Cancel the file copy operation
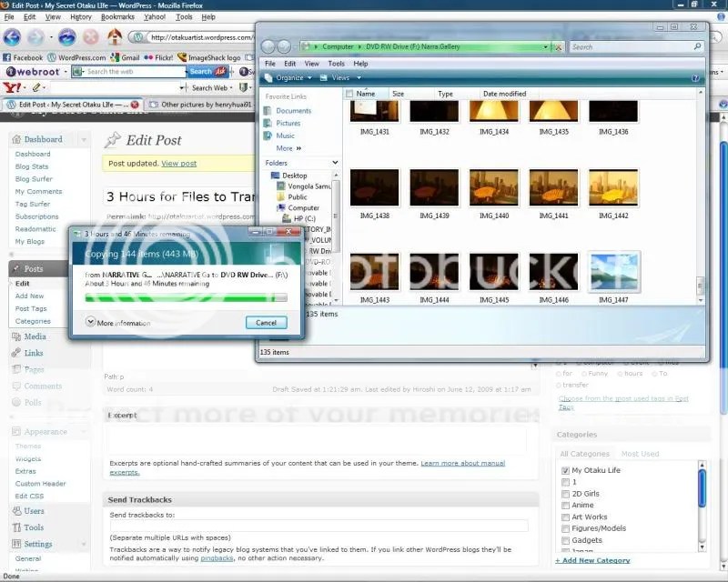The height and width of the screenshot is (582, 728). (x=266, y=323)
